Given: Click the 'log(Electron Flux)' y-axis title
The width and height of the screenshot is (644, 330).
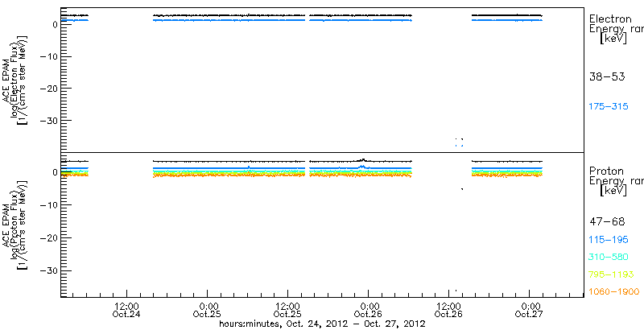Looking at the screenshot, I should (15, 80).
